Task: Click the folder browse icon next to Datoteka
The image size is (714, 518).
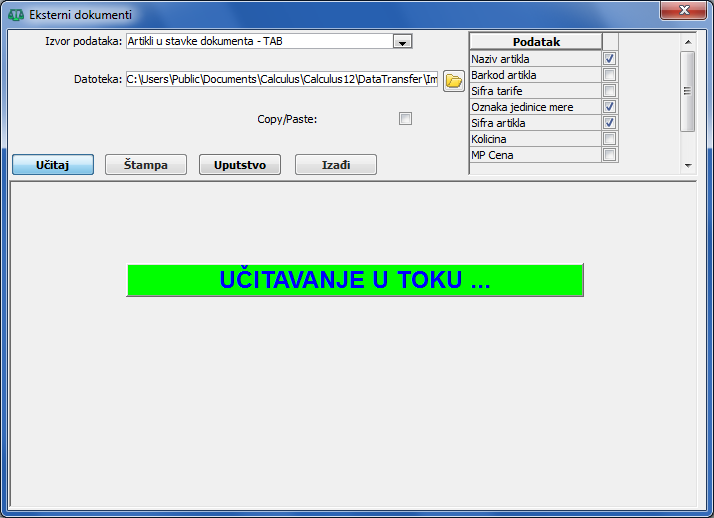Action: point(453,80)
